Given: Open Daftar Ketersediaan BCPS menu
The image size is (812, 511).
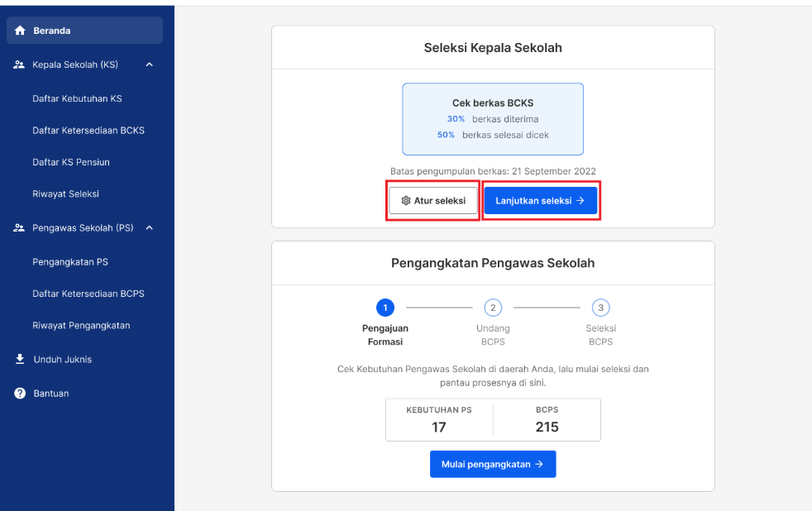Looking at the screenshot, I should (x=88, y=294).
